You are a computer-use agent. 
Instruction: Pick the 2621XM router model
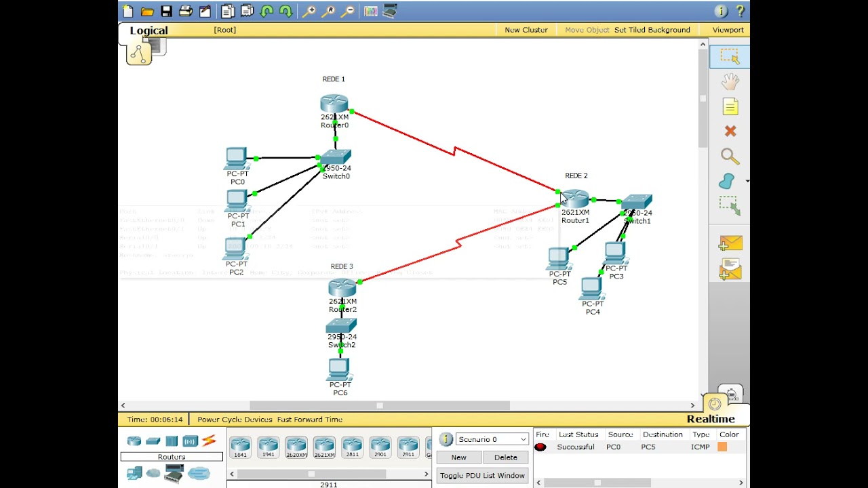point(324,447)
